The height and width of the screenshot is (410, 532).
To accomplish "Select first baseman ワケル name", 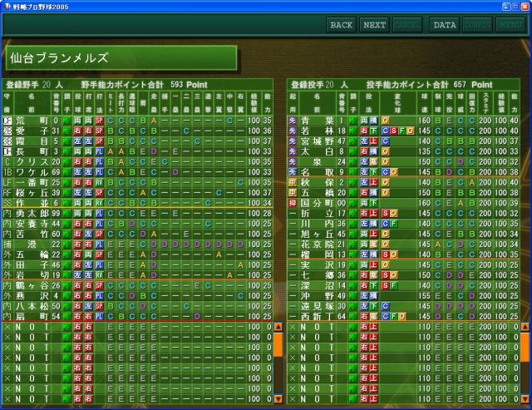I will click(x=32, y=172).
